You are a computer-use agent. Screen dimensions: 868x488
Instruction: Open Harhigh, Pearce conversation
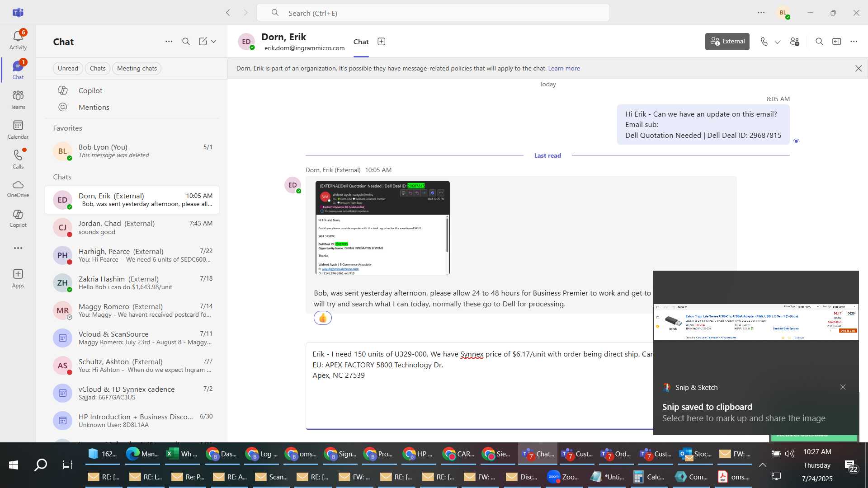point(132,255)
